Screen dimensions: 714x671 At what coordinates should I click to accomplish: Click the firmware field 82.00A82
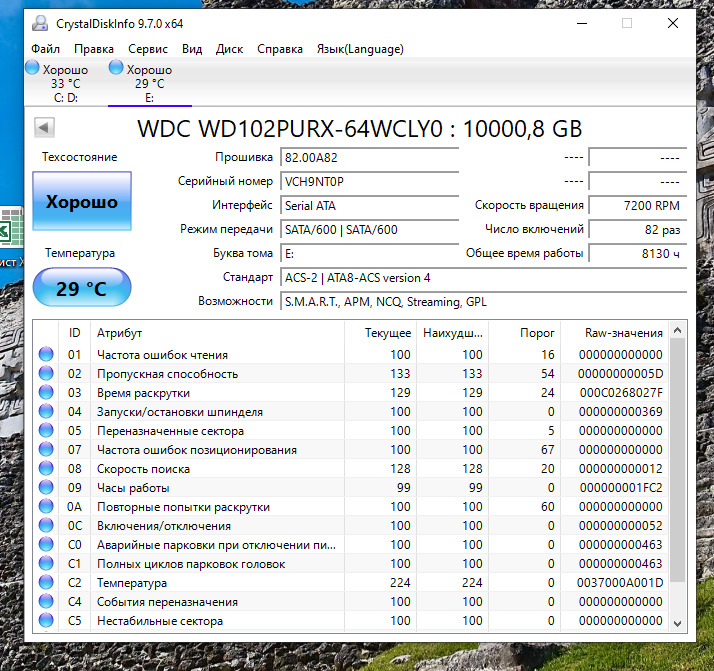coord(368,158)
